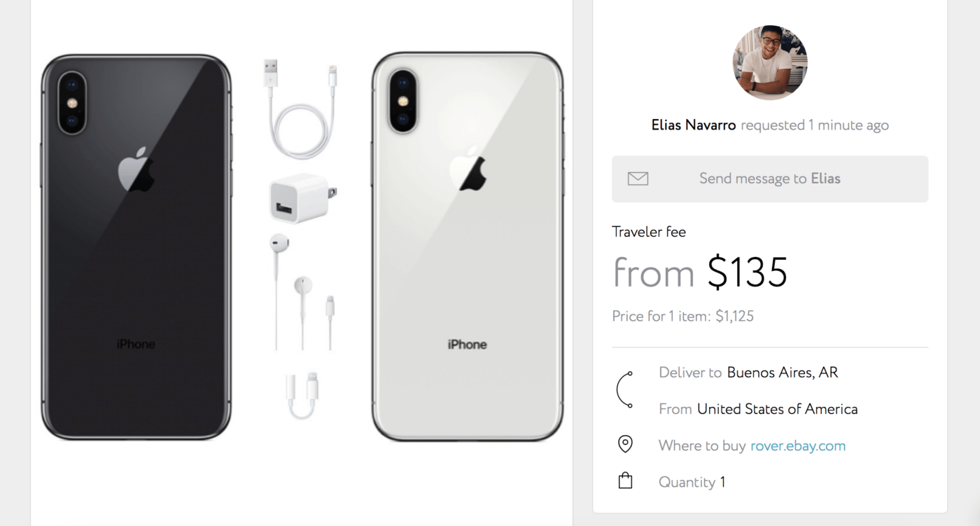Click the envelope icon in message button
This screenshot has height=526, width=980.
click(638, 179)
